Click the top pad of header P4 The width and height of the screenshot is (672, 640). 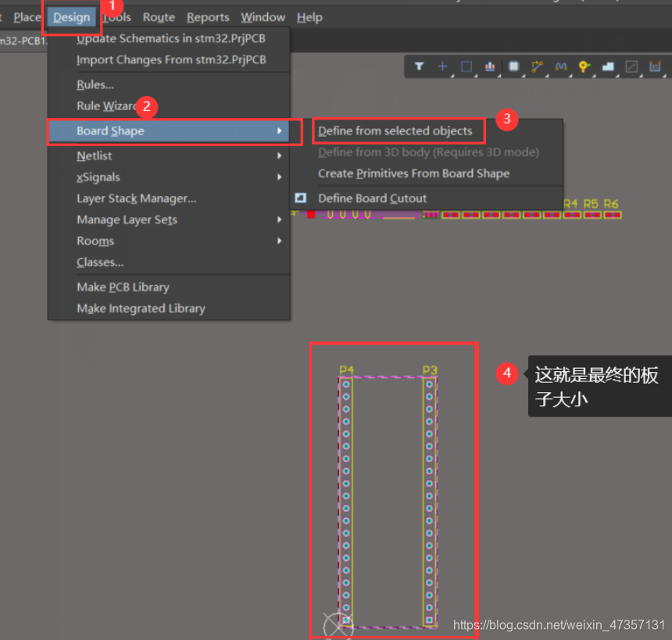pyautogui.click(x=346, y=384)
